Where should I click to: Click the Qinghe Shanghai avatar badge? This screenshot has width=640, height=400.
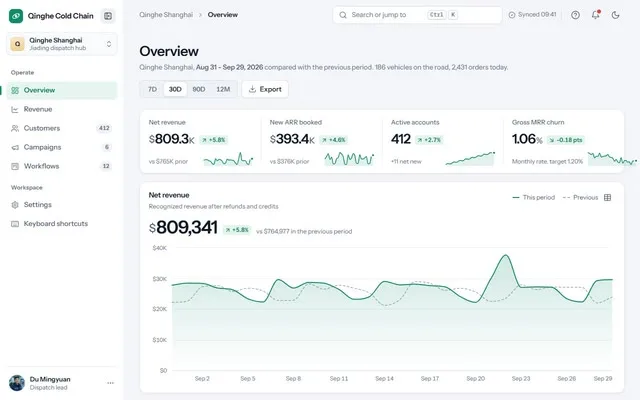[x=18, y=44]
